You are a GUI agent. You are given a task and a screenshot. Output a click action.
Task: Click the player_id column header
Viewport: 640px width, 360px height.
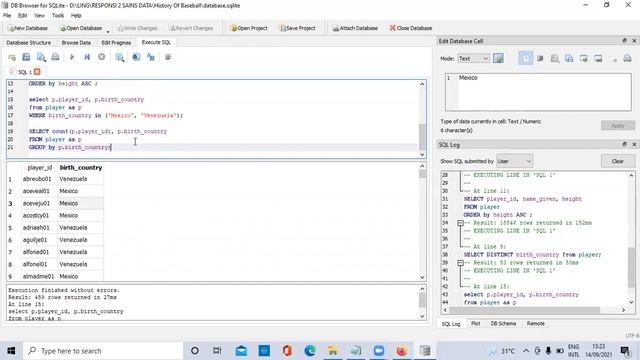point(40,167)
